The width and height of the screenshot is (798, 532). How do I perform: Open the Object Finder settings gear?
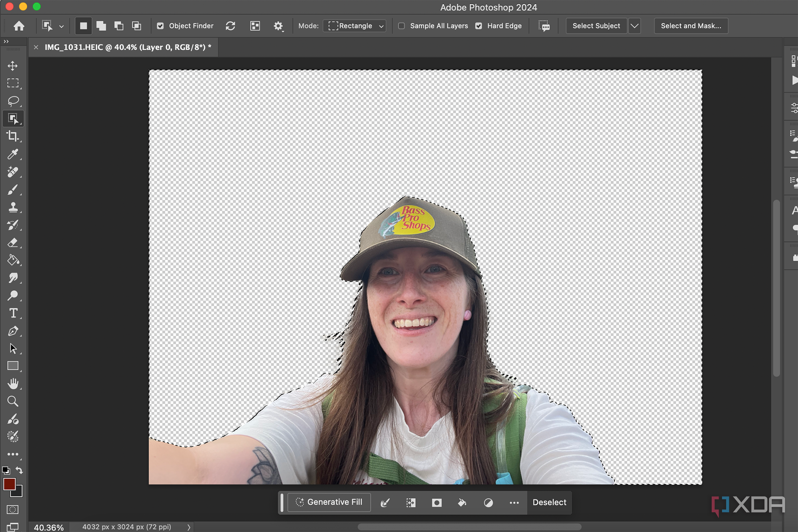pos(279,26)
